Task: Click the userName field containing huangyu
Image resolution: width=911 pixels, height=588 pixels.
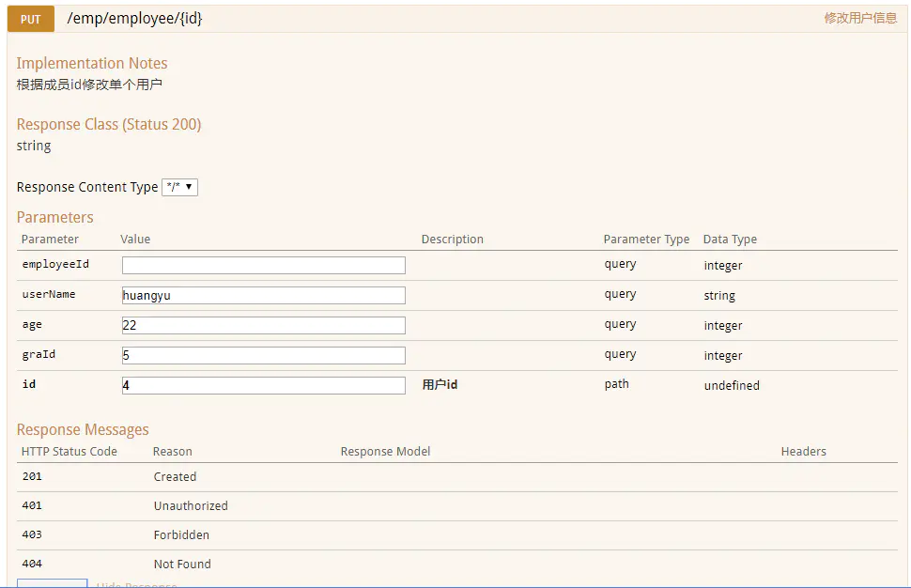Action: 264,295
